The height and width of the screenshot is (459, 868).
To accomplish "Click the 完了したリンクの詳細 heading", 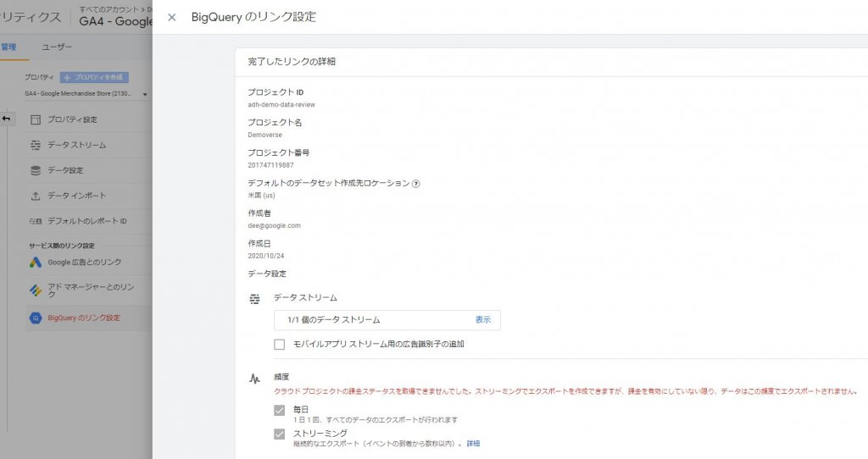I will click(x=292, y=61).
